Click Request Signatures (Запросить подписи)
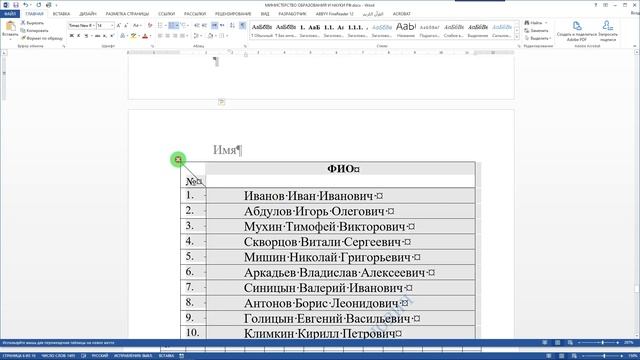The height and width of the screenshot is (360, 640). 608,31
